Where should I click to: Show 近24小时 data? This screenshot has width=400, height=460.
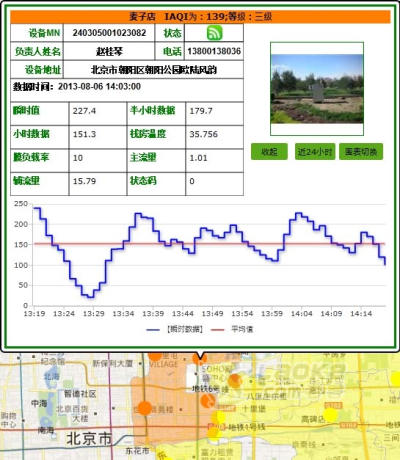coord(315,152)
